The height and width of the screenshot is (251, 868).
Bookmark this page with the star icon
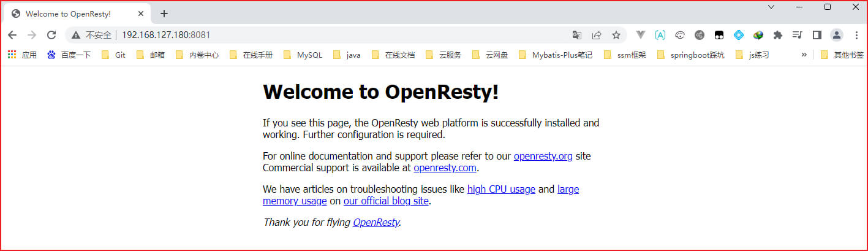(x=616, y=35)
